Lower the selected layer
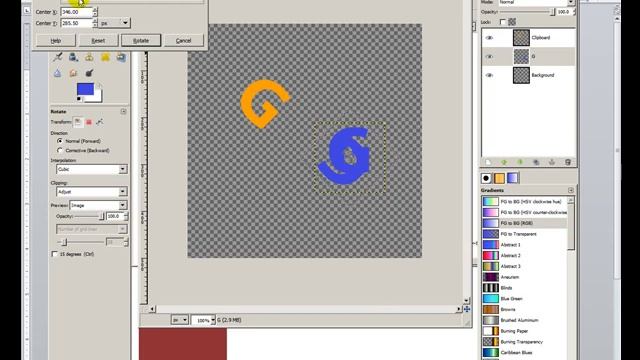The height and width of the screenshot is (360, 640). tap(520, 162)
